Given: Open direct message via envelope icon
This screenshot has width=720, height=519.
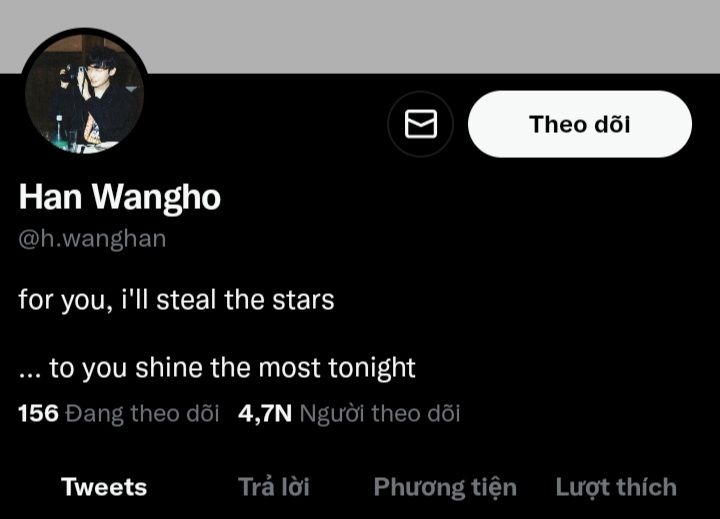Looking at the screenshot, I should [x=420, y=124].
